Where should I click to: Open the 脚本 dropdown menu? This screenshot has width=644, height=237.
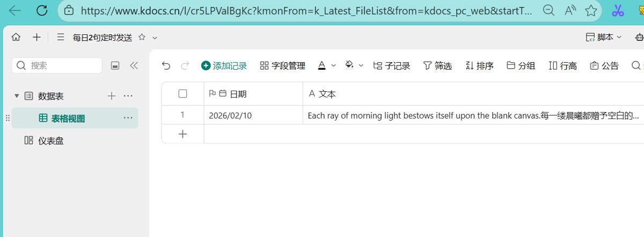(x=604, y=37)
